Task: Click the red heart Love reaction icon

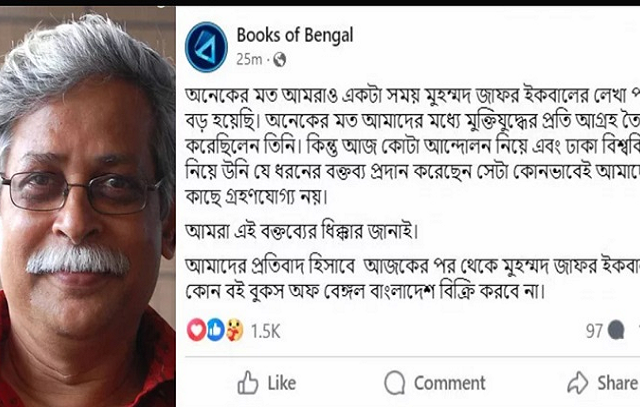Action: point(196,330)
